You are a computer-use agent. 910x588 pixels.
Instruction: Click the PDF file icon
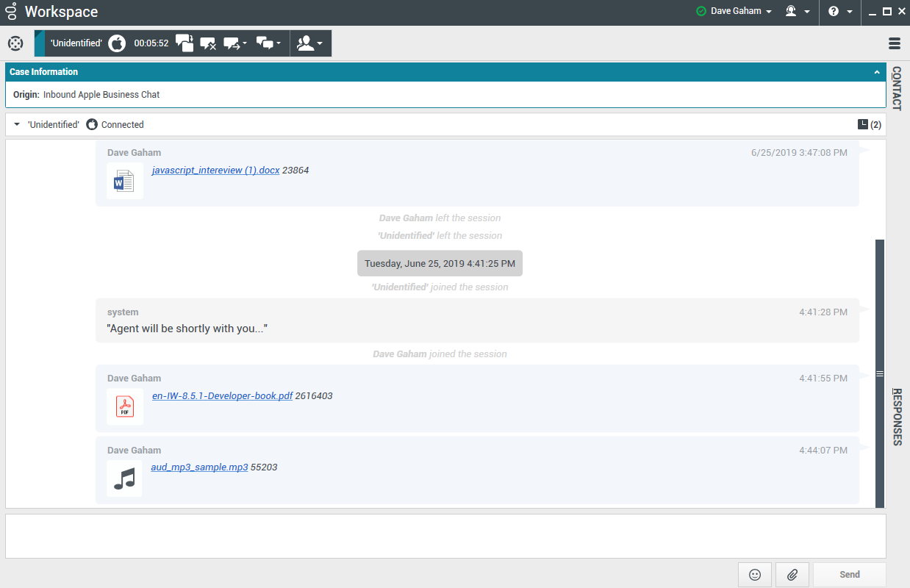[x=124, y=406]
